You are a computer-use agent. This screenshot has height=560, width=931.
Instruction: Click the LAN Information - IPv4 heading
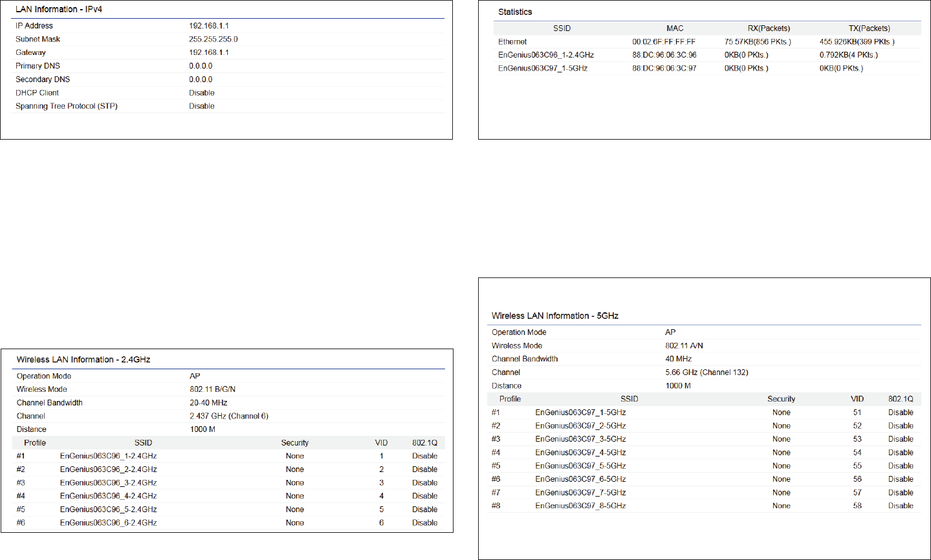pos(59,10)
